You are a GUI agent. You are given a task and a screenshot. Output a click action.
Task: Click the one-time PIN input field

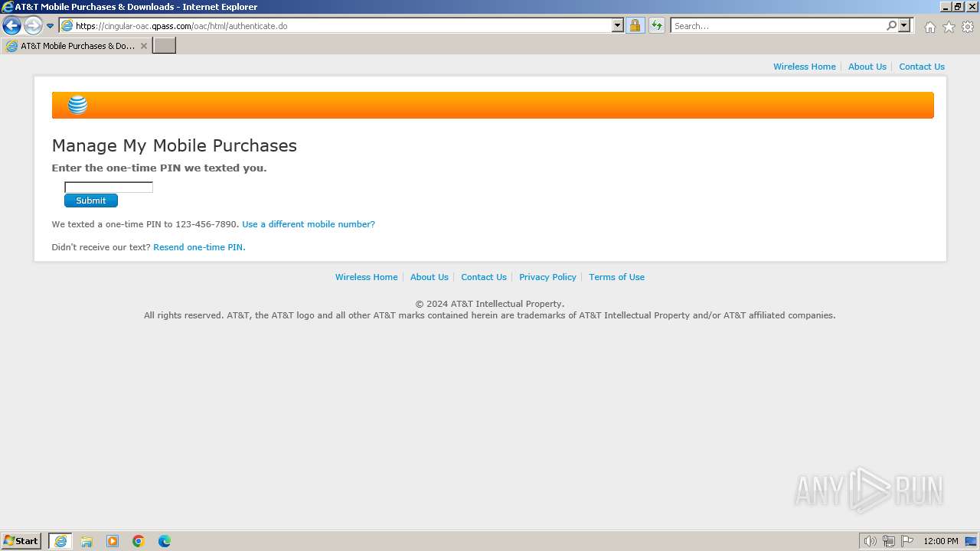pyautogui.click(x=109, y=187)
